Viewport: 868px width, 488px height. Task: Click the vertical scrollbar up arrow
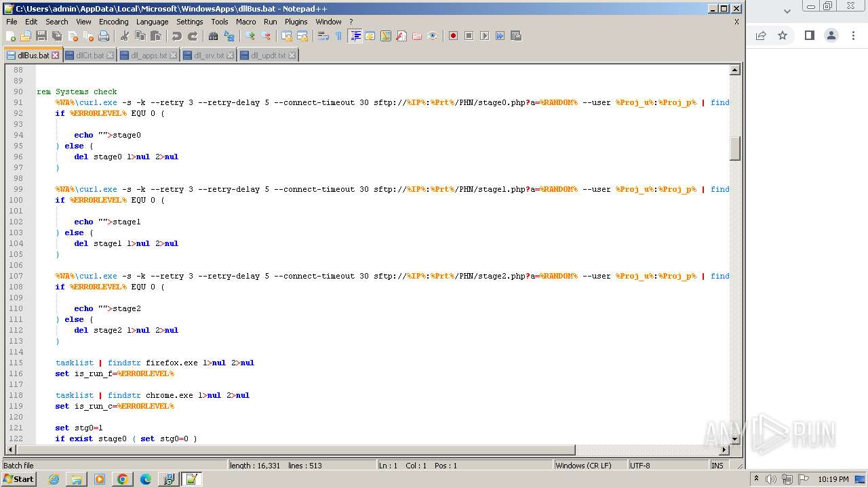[735, 70]
